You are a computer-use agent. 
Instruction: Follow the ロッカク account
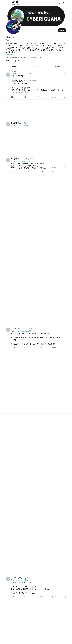coord(62,30)
